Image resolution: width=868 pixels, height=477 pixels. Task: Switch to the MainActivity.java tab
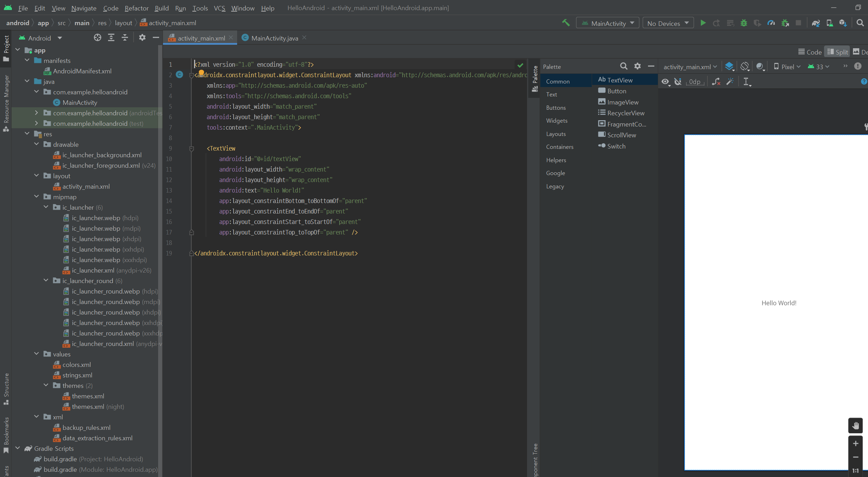click(274, 38)
